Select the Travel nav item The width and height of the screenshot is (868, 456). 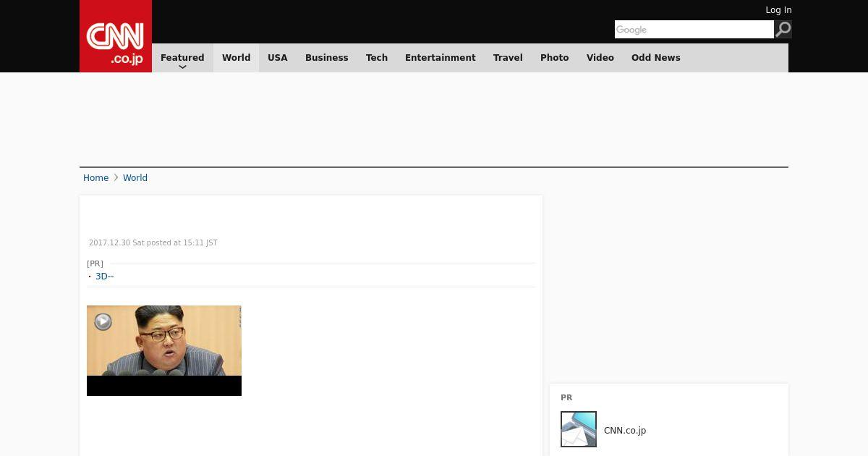508,58
